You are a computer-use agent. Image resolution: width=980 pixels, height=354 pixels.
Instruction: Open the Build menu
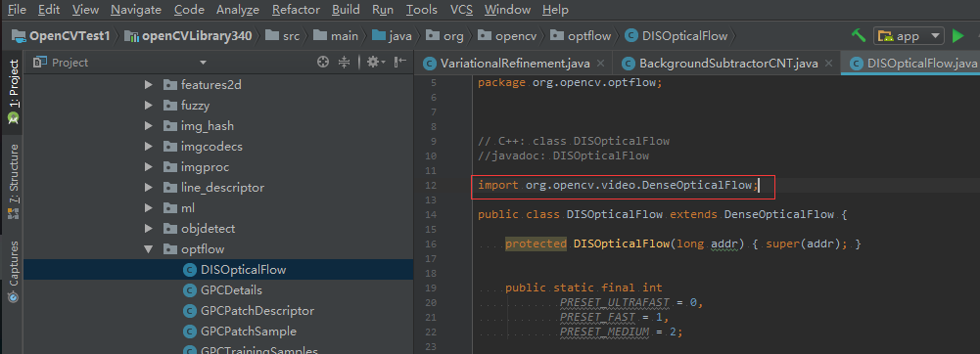346,10
